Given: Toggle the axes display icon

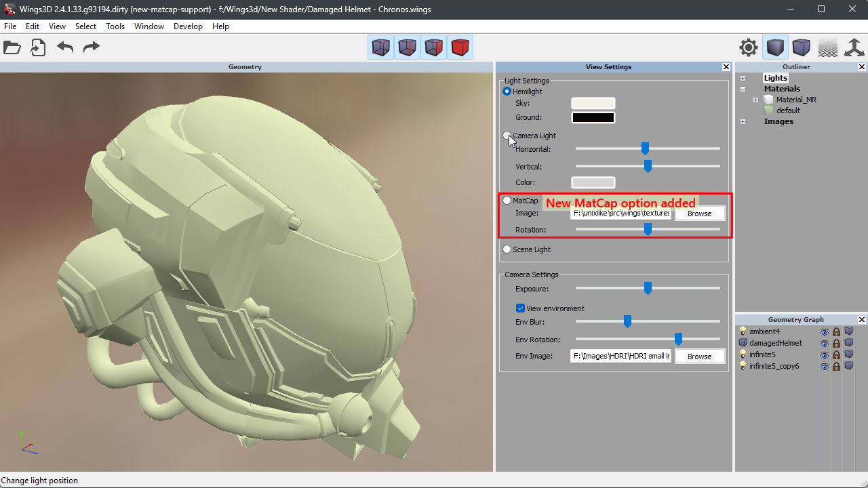Looking at the screenshot, I should 854,47.
